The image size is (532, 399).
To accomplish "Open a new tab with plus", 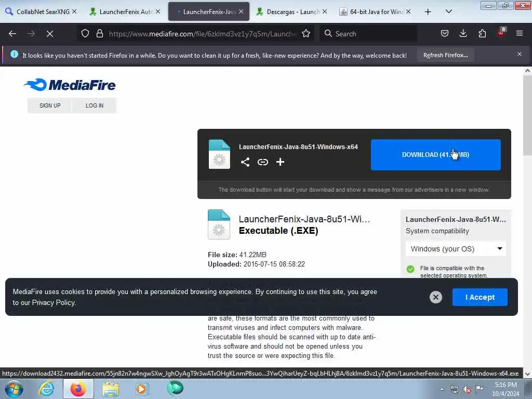I will (x=428, y=11).
